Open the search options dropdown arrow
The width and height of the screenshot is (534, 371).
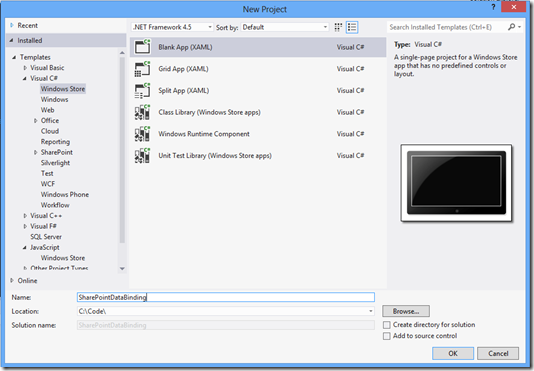519,27
